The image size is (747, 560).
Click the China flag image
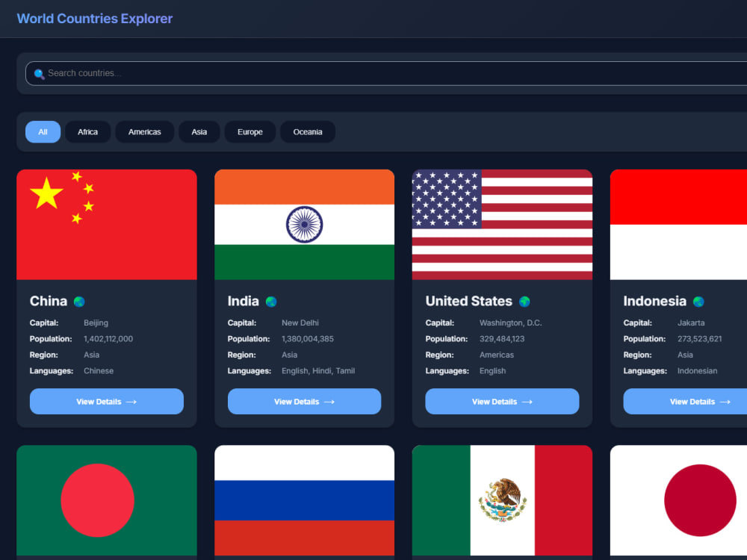pos(107,225)
